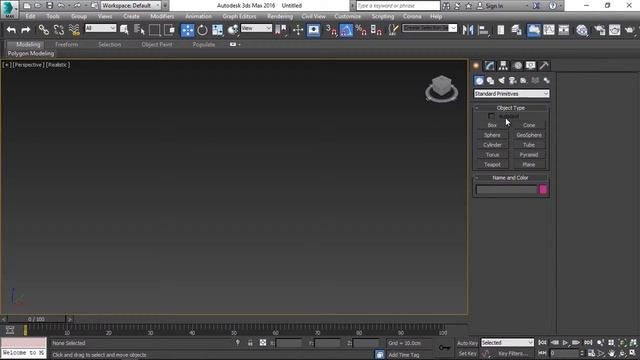The image size is (640, 360).
Task: Collapse the Name and Color rollout
Action: click(x=511, y=178)
